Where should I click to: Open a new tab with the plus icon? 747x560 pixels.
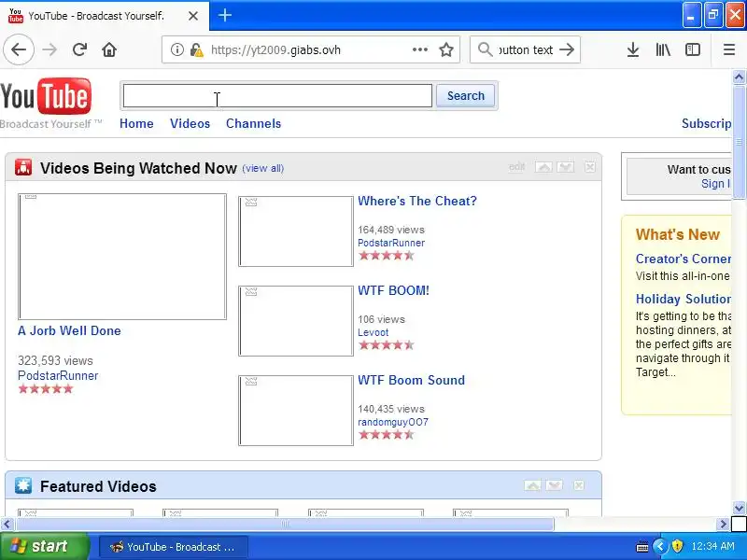pos(225,15)
